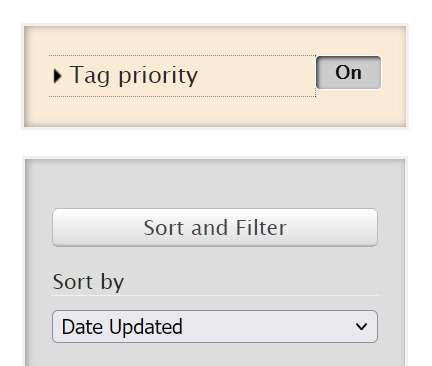
Task: Click the black triangle beside Tag priority
Action: (58, 76)
